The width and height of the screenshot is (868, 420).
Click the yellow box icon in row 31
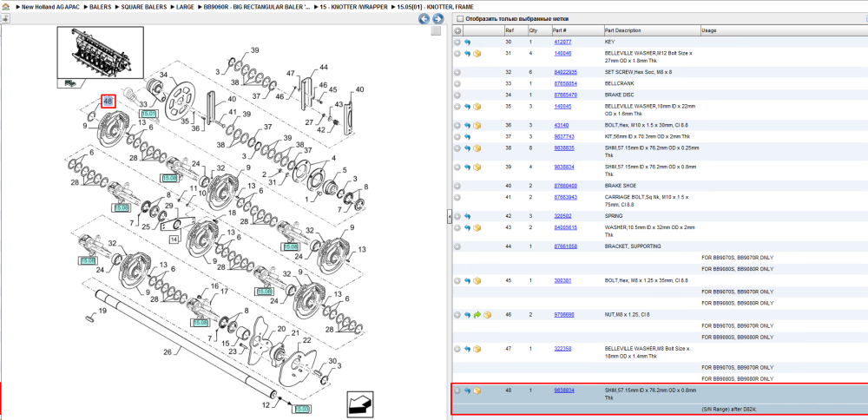(x=477, y=54)
